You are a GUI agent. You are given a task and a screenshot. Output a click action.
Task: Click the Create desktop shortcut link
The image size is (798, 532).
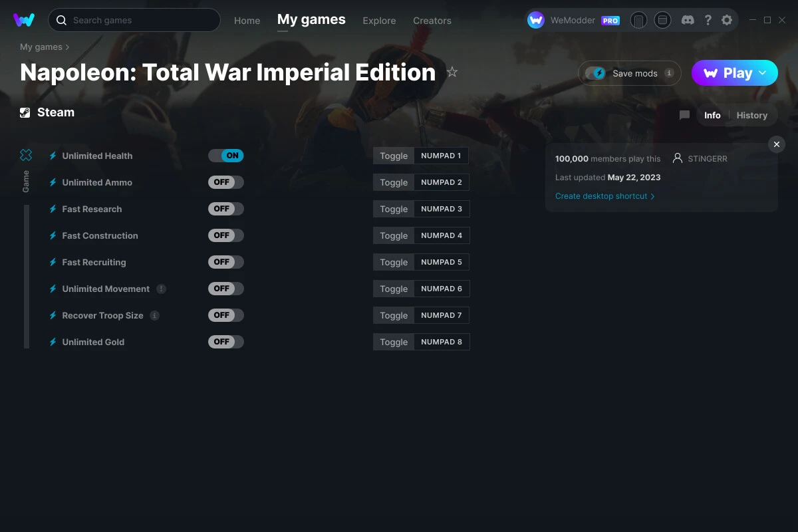(x=601, y=196)
